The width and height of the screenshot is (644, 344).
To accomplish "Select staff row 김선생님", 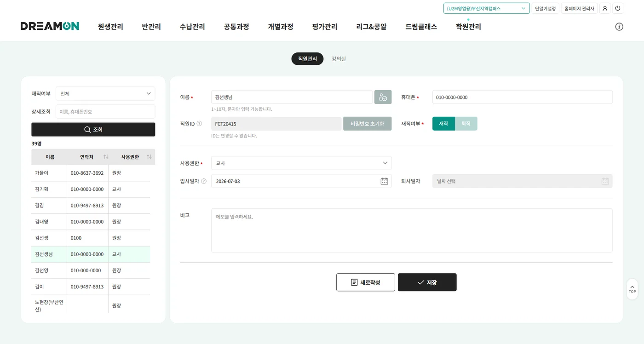I will click(x=91, y=254).
